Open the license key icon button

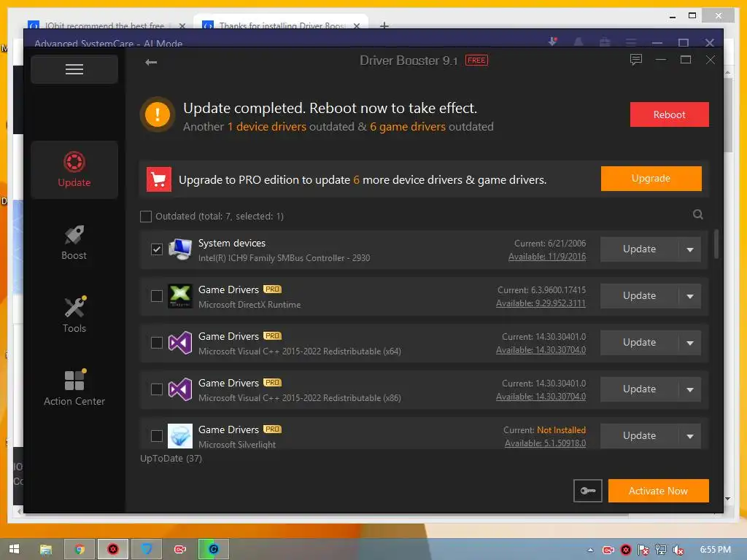click(587, 491)
